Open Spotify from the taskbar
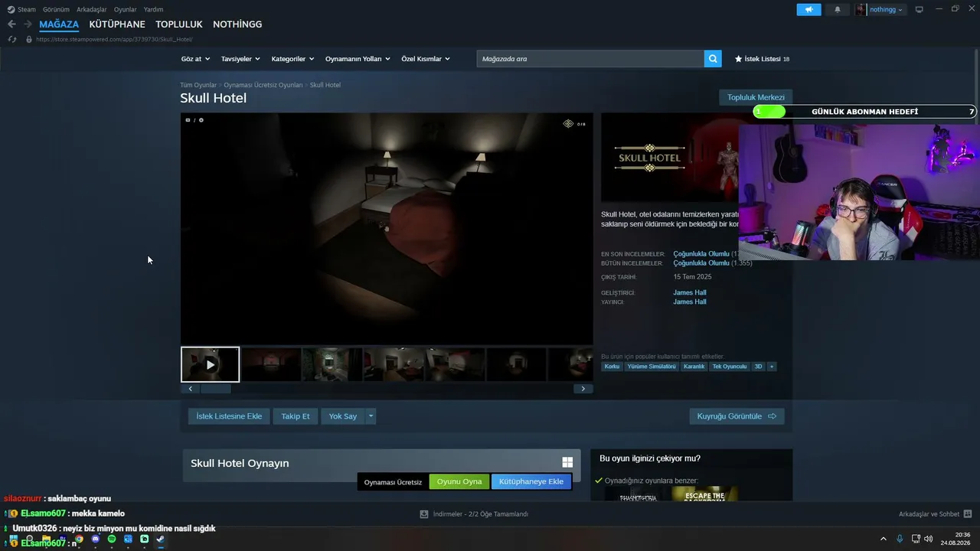Image resolution: width=980 pixels, height=551 pixels. (112, 540)
